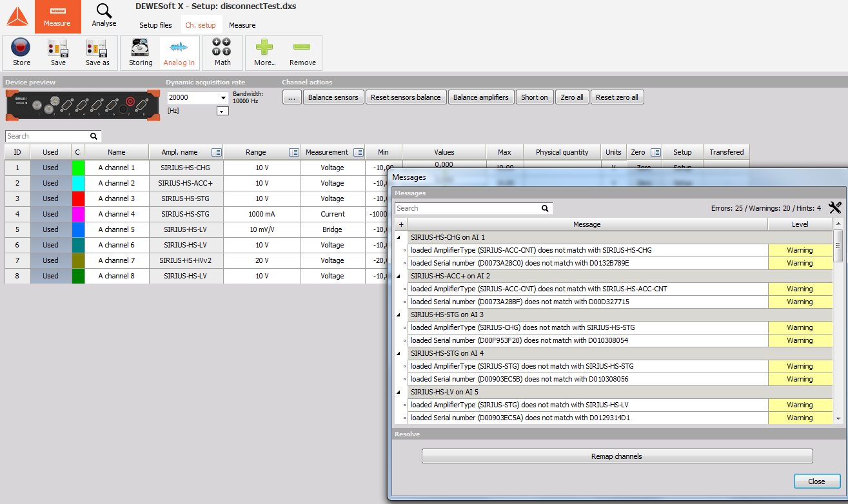Viewport: 848px width, 504px height.
Task: Click the magnifier in Messages search box
Action: (x=545, y=208)
